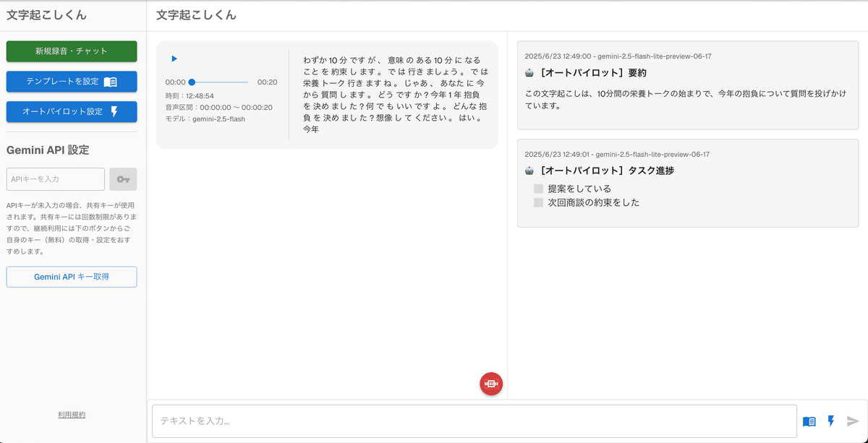Click the main header 文字起こしくん
This screenshot has width=868, height=443.
196,14
